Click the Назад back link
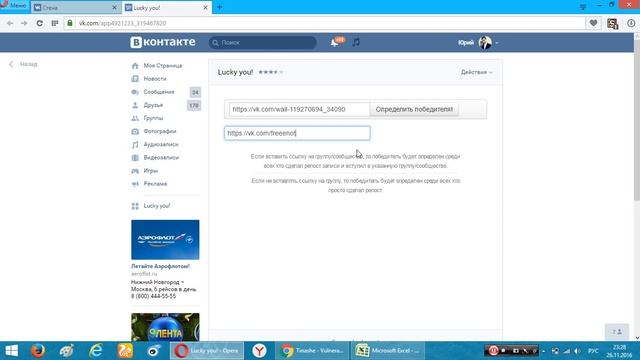The image size is (640, 360). (24, 64)
